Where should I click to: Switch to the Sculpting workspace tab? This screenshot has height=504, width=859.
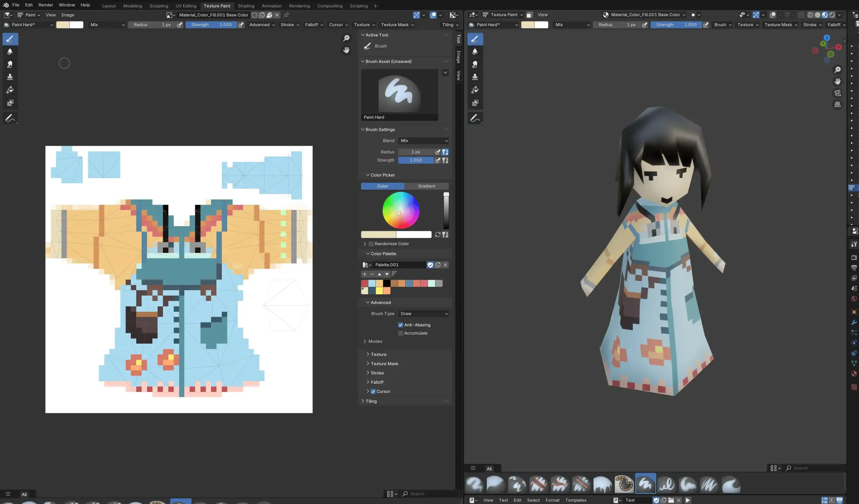point(159,6)
